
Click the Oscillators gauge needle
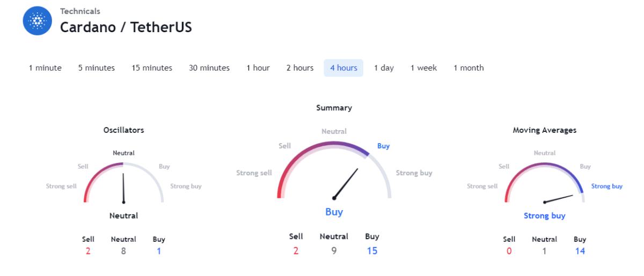tap(123, 188)
